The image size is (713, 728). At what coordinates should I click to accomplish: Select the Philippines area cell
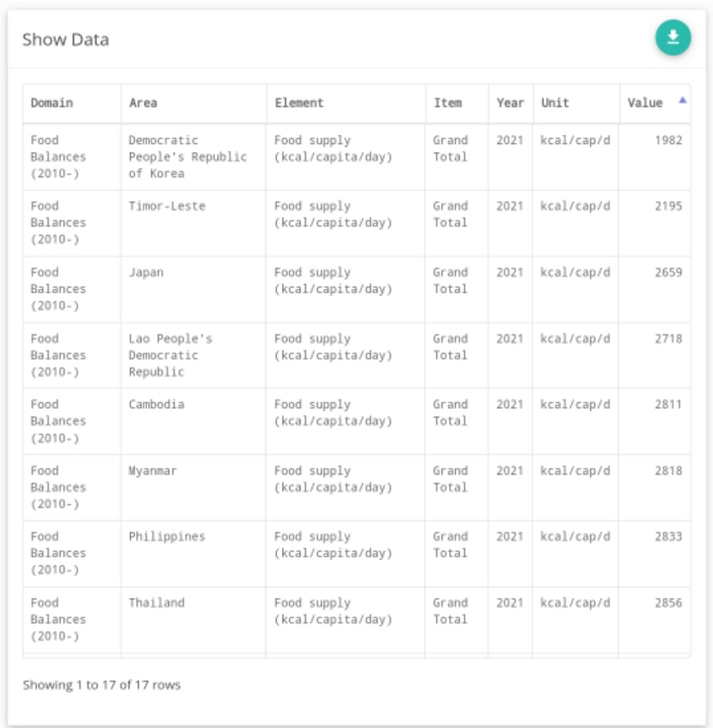[x=167, y=536]
